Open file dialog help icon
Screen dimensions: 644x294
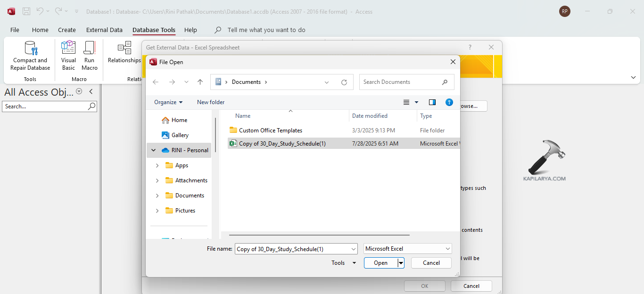[x=449, y=102]
